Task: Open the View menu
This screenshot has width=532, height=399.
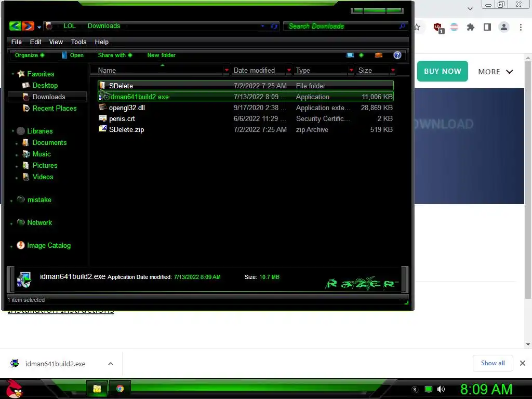Action: pyautogui.click(x=56, y=42)
